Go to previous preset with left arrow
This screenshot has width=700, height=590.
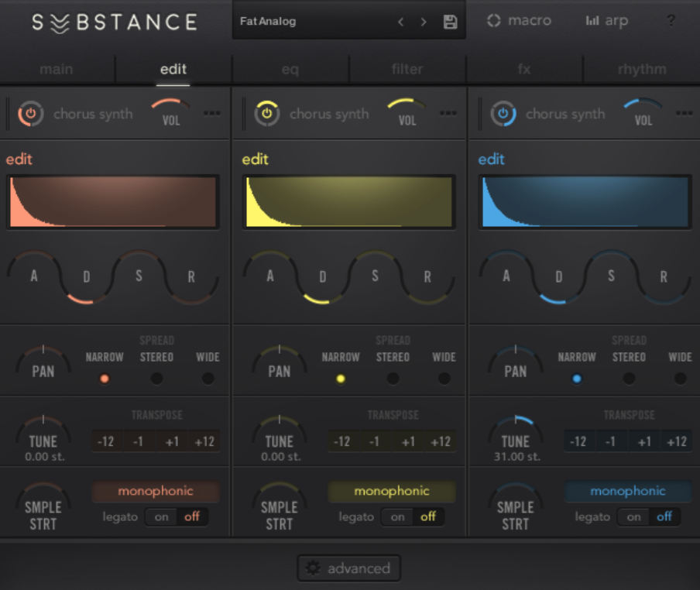400,22
